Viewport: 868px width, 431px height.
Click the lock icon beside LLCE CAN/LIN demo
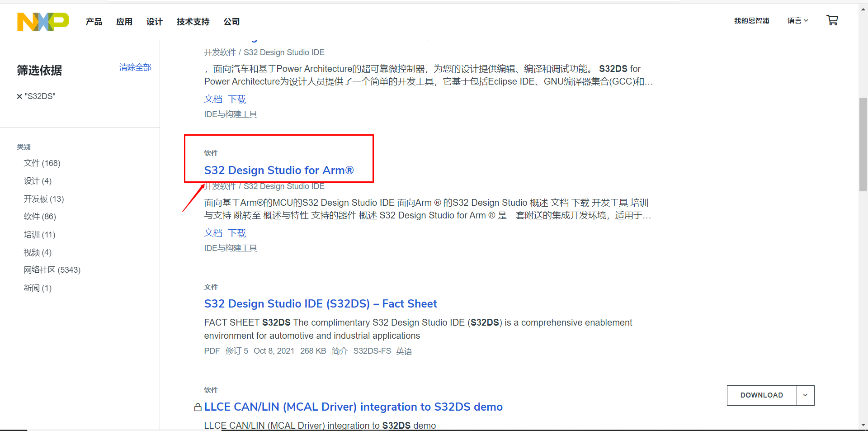click(198, 407)
